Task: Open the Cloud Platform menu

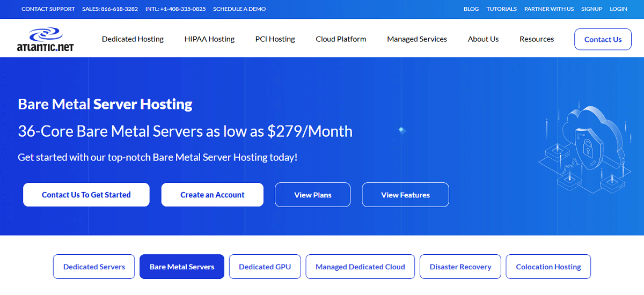Action: pos(341,39)
